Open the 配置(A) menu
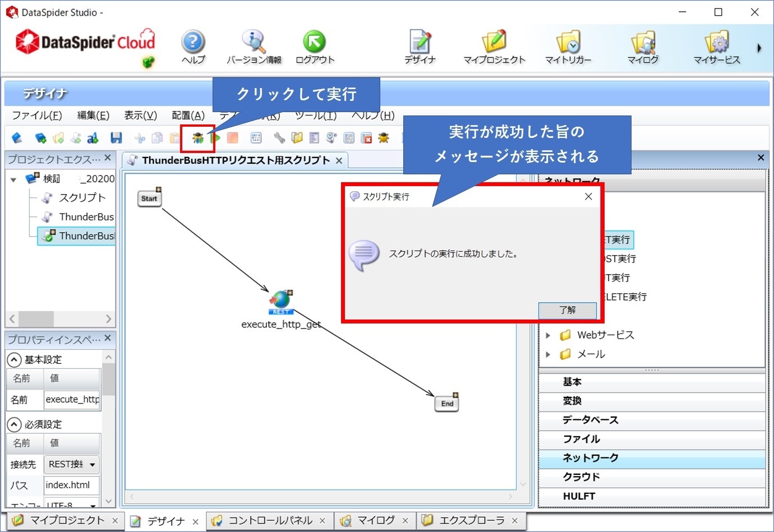Image resolution: width=774 pixels, height=532 pixels. [188, 115]
